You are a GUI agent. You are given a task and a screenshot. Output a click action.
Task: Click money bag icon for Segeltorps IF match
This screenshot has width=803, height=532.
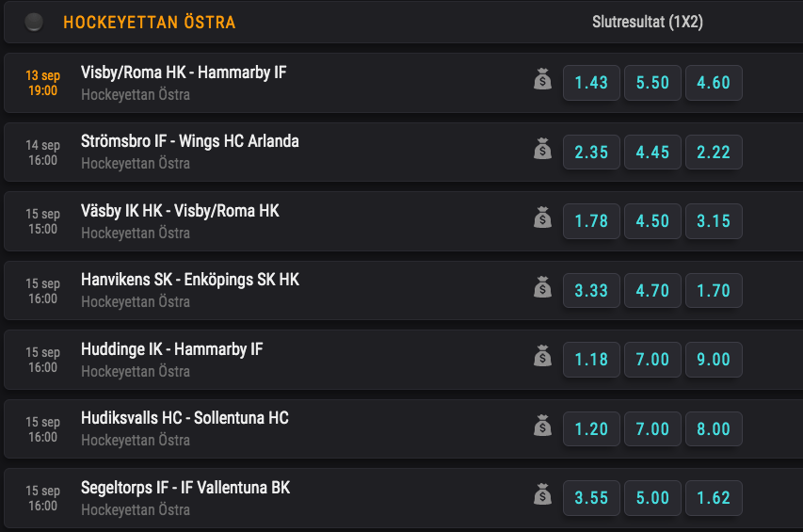(x=542, y=494)
